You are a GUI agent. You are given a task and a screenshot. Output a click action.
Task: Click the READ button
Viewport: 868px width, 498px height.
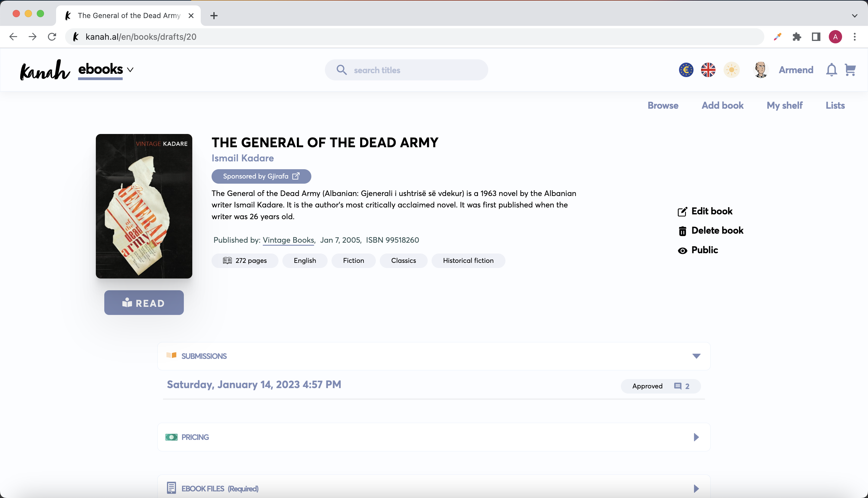pos(144,303)
